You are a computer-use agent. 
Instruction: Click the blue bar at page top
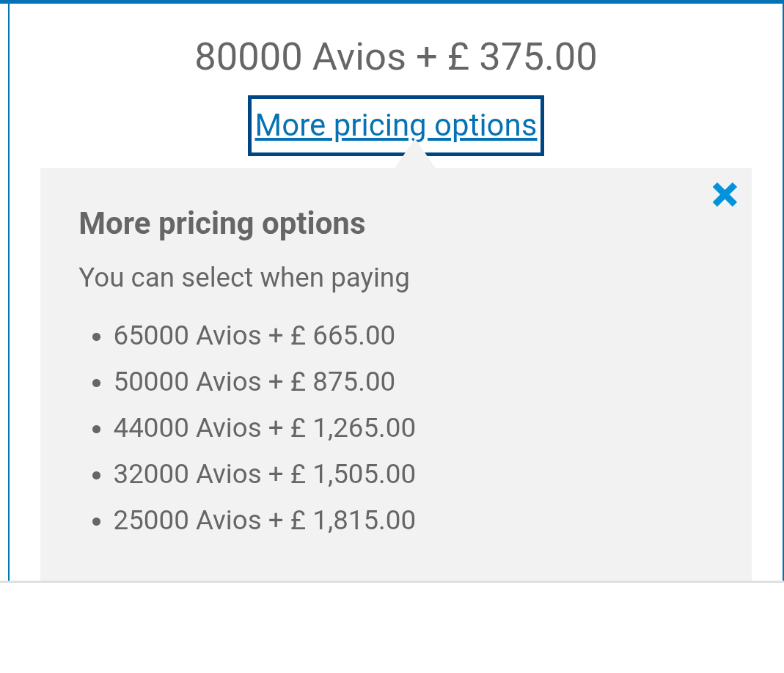392,1
